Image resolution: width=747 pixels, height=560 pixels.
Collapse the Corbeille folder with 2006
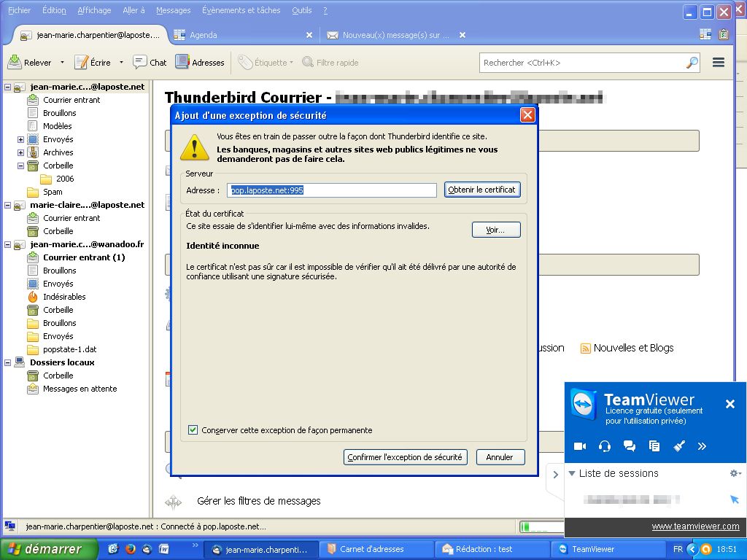[x=20, y=166]
